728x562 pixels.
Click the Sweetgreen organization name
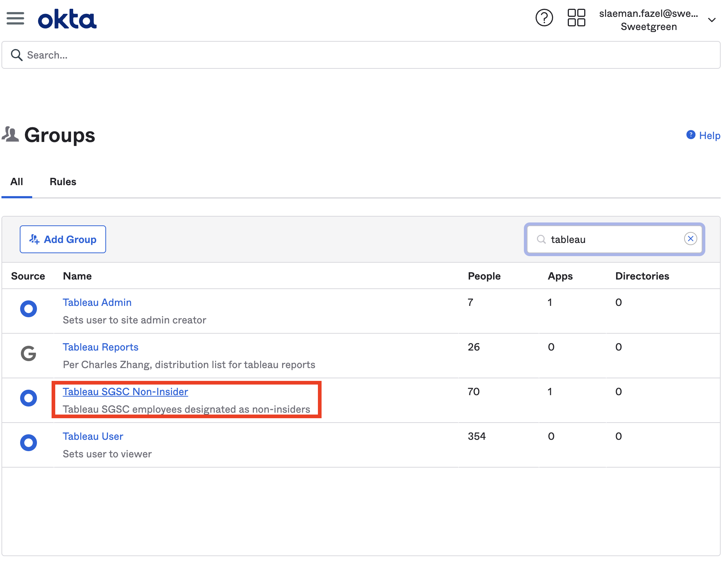[x=649, y=27]
